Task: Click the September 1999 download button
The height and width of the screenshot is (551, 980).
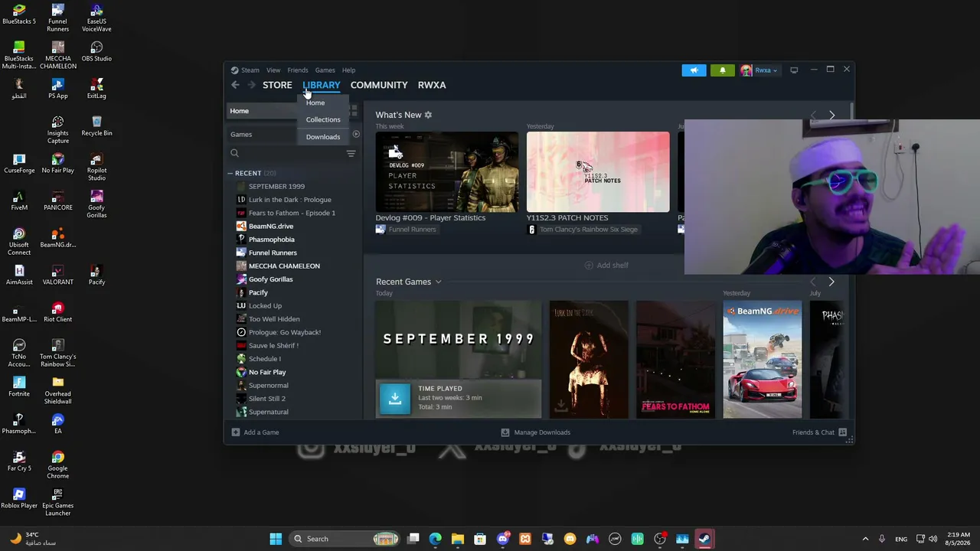Action: coord(395,397)
